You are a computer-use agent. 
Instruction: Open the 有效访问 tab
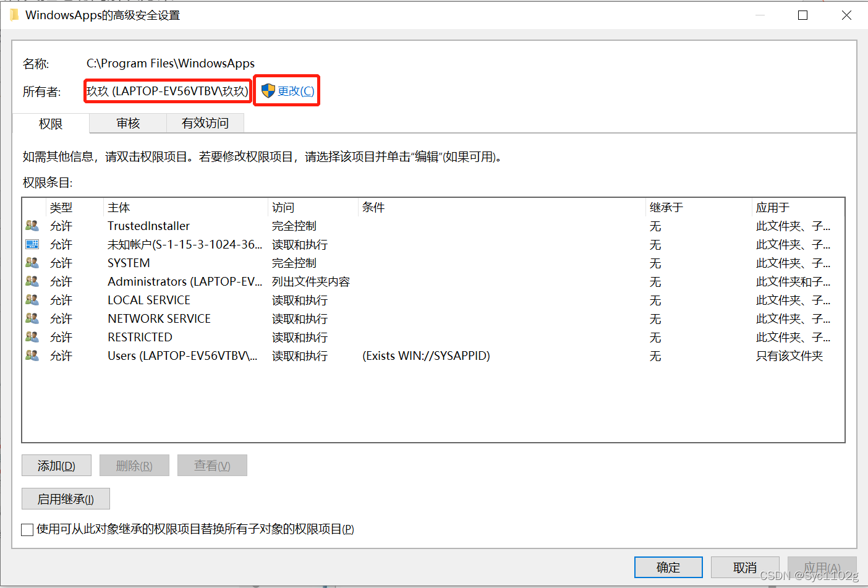click(205, 123)
